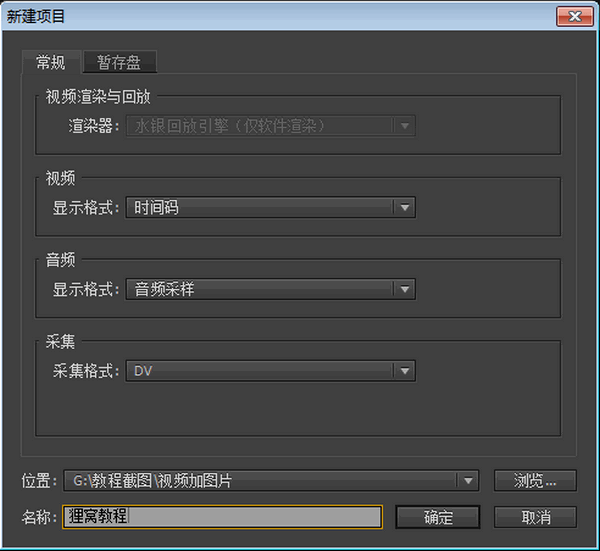Open the 渲染器 dropdown
The height and width of the screenshot is (551, 600).
point(271,126)
